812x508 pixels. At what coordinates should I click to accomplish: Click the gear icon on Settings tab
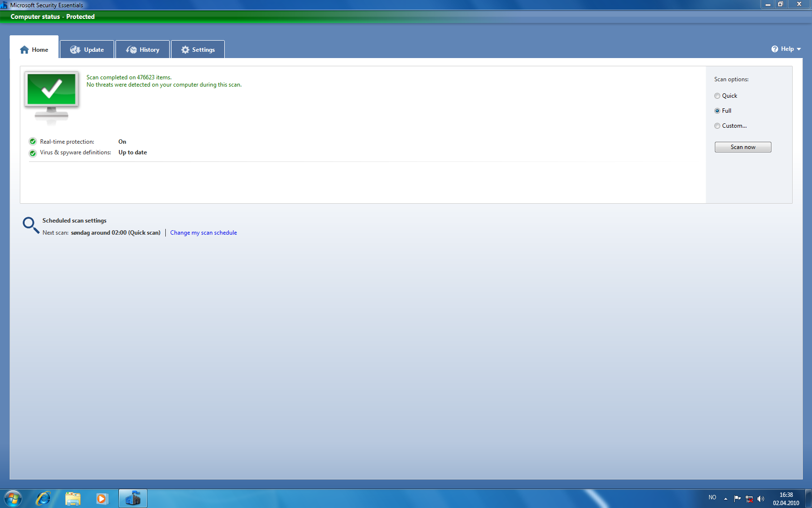pos(185,50)
